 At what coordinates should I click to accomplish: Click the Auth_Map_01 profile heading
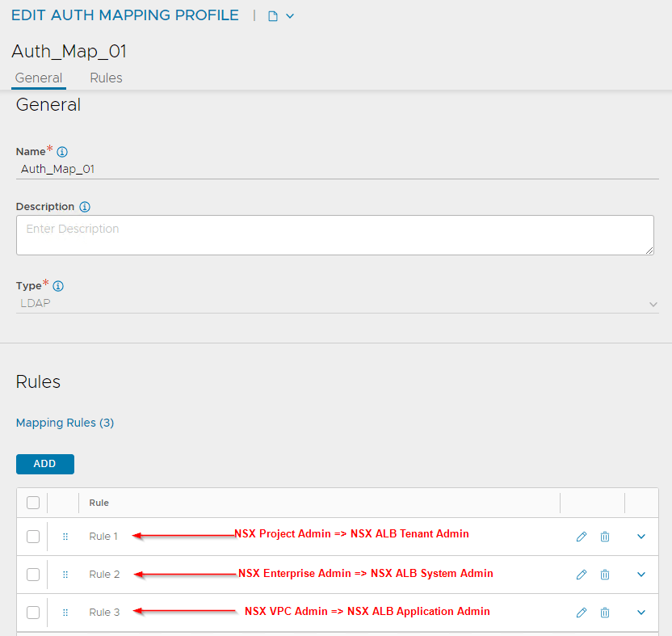pos(69,52)
